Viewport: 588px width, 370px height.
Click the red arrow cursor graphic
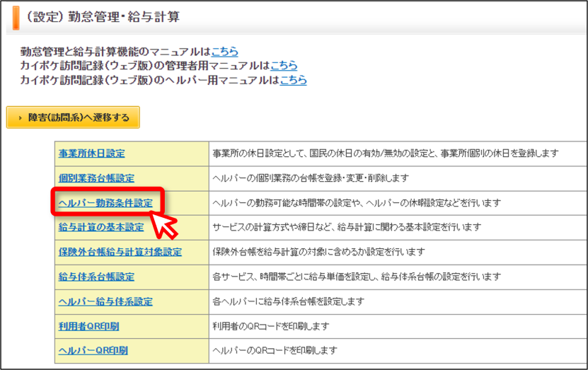click(163, 225)
